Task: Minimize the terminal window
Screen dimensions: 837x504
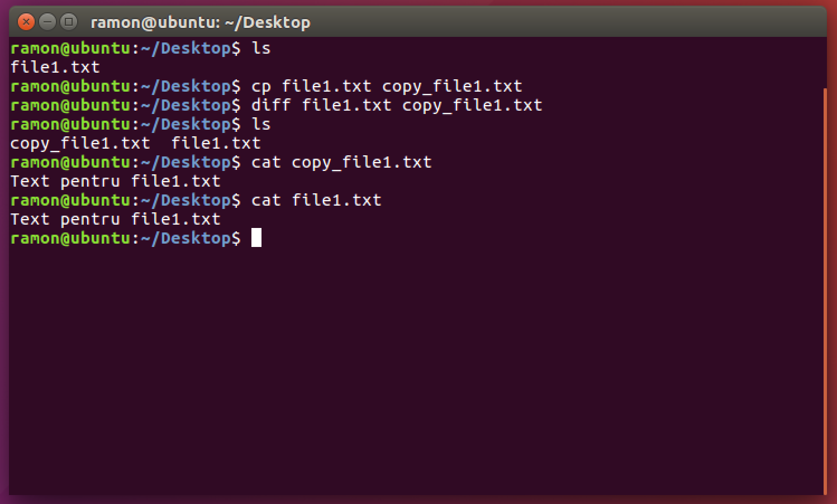Action: point(47,22)
